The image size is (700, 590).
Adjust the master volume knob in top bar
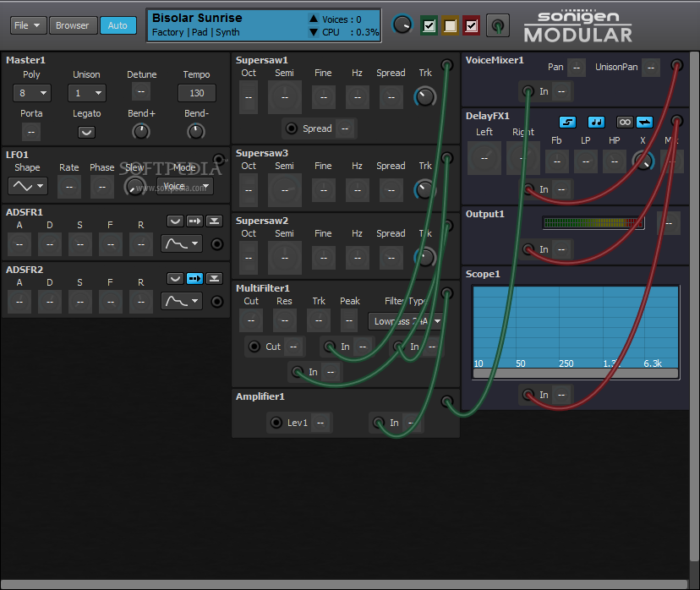point(402,25)
